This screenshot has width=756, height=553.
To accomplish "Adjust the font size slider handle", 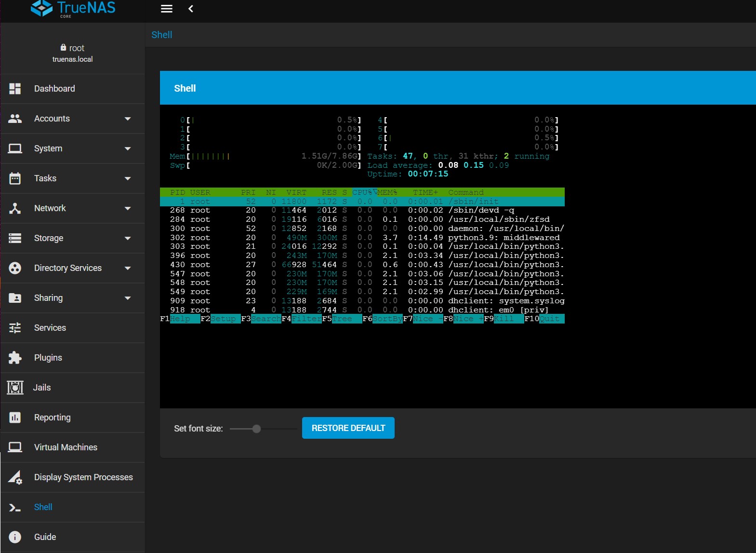I will coord(256,429).
